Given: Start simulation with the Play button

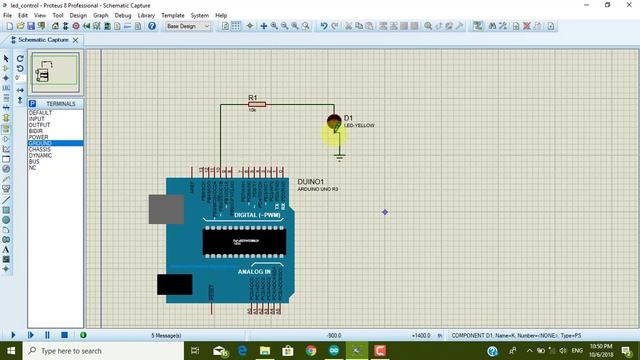Looking at the screenshot, I should pos(13,335).
